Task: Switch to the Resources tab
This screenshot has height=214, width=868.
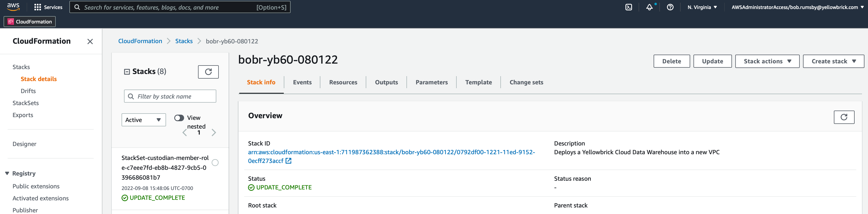Action: (x=343, y=82)
